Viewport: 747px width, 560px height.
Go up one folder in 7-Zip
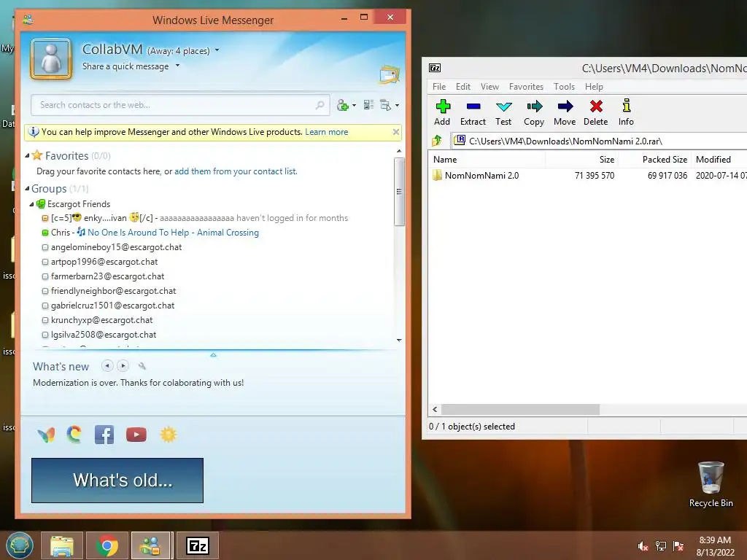(437, 141)
